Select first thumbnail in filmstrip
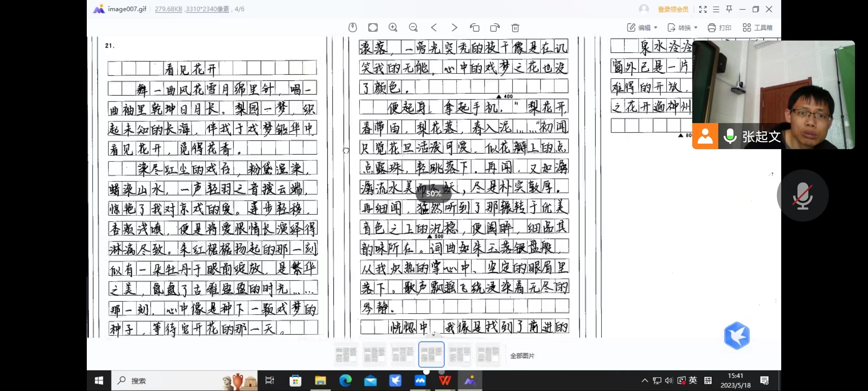 point(346,354)
